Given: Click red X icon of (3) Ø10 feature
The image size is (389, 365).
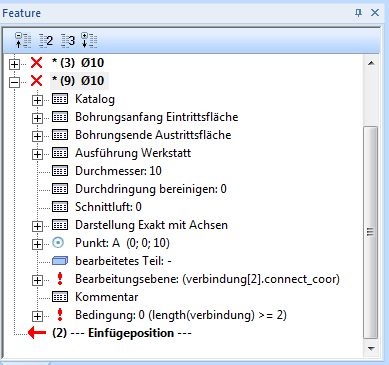Looking at the screenshot, I should tap(37, 63).
